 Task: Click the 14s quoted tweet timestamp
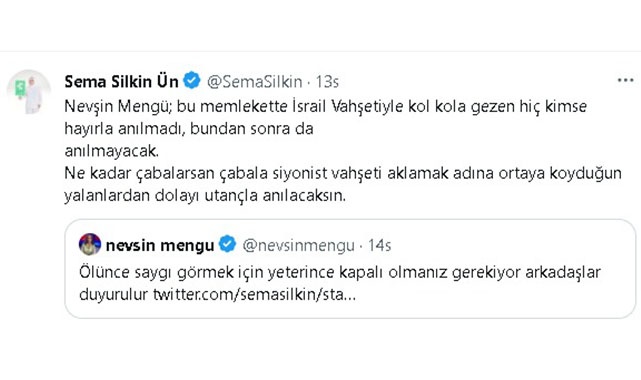[x=379, y=246]
